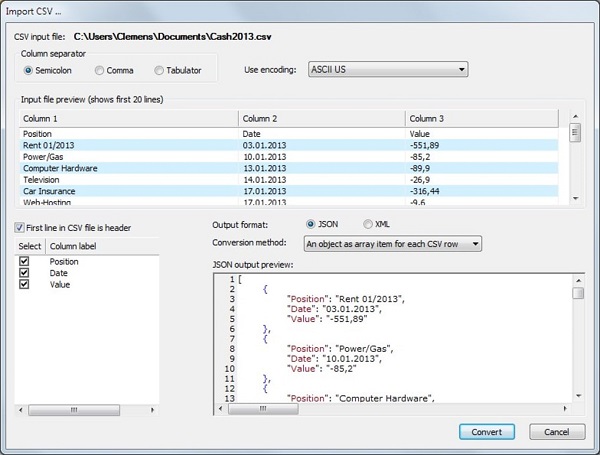Uncheck the Value column checkbox

click(24, 284)
